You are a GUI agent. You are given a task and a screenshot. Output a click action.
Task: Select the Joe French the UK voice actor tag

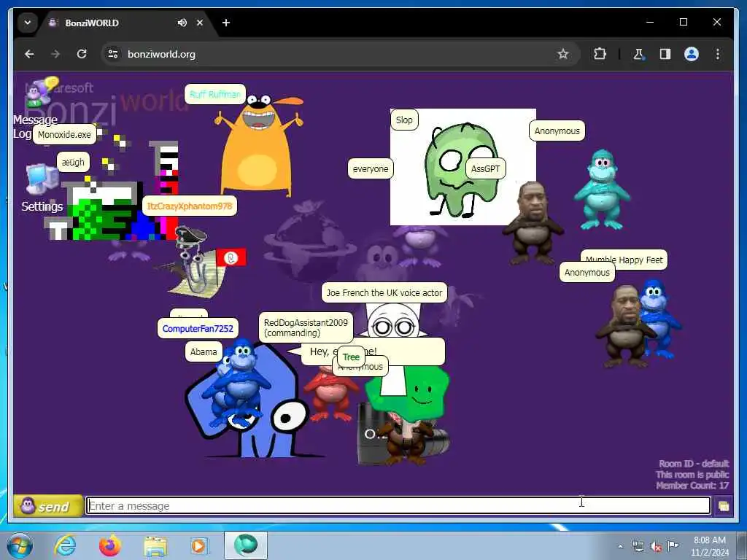[384, 292]
